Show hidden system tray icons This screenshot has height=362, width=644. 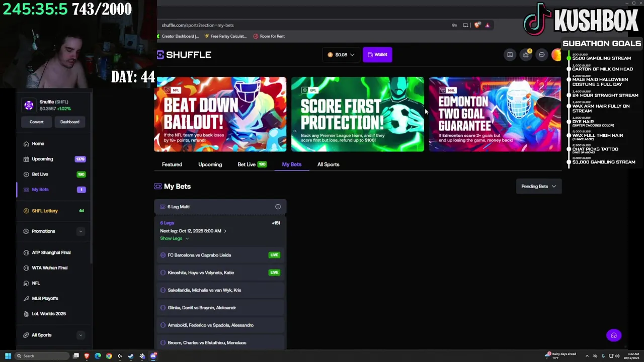(x=587, y=356)
